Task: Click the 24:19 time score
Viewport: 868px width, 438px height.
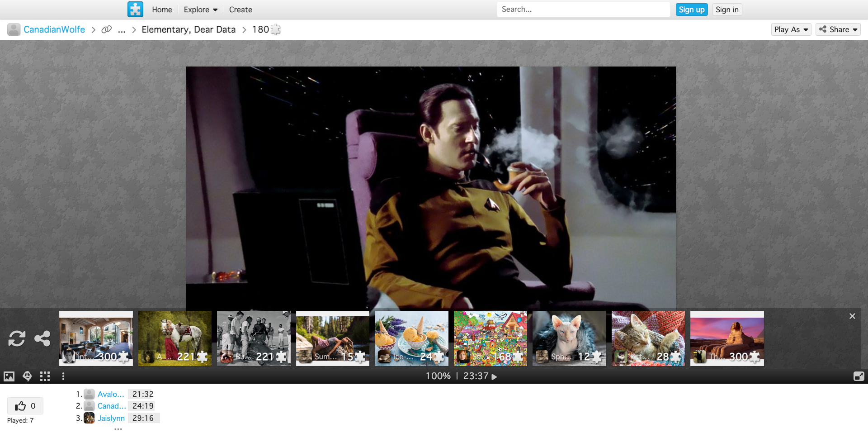Action: coord(143,406)
